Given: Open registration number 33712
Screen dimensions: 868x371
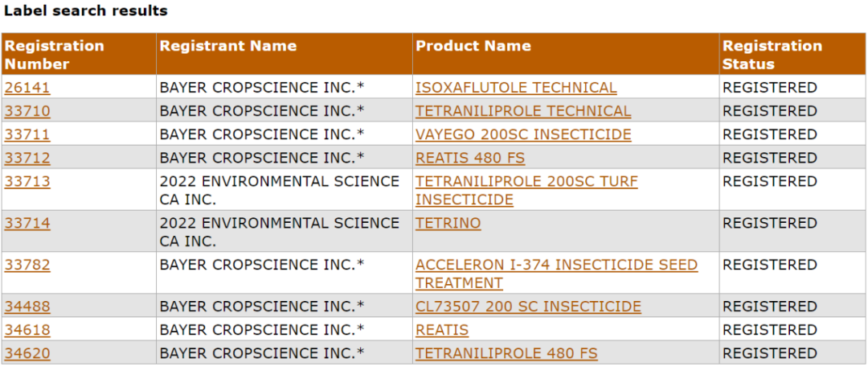Looking at the screenshot, I should point(27,158).
